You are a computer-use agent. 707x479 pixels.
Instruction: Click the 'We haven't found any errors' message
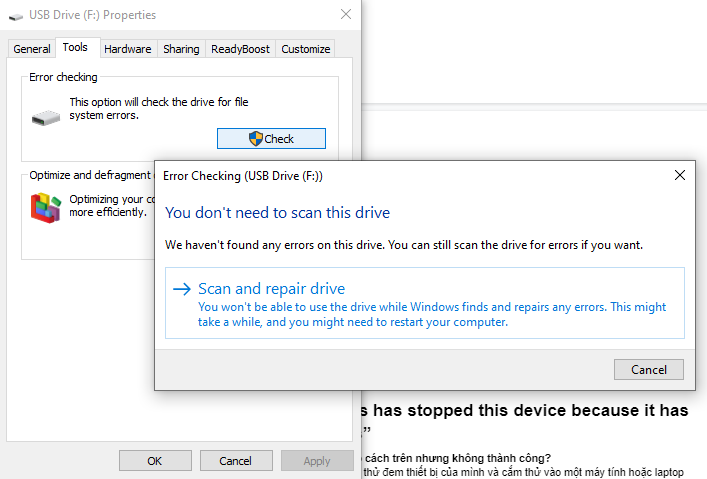tap(404, 245)
